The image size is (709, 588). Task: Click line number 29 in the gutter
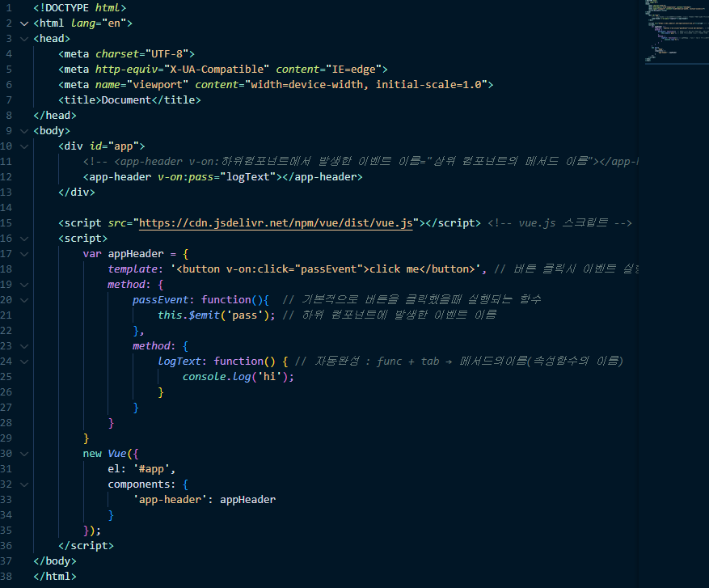pyautogui.click(x=6, y=438)
